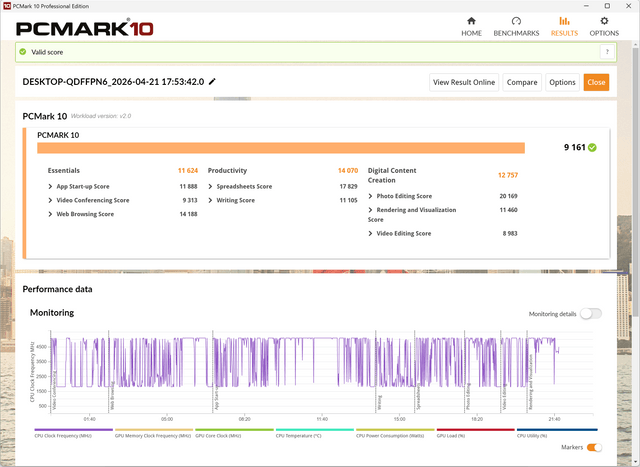Select the Results bar chart icon

[564, 21]
